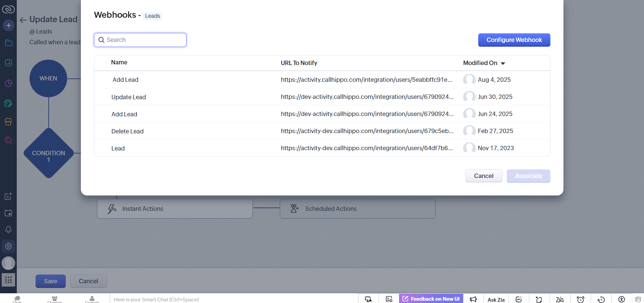The image size is (644, 303).
Task: Click the screen-share presenter icon in bottom bar
Action: point(368,299)
